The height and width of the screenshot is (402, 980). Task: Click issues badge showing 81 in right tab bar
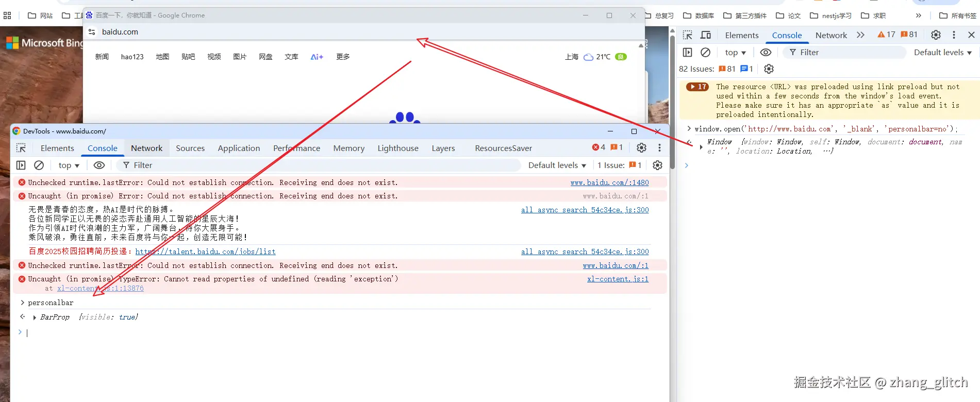coord(909,35)
